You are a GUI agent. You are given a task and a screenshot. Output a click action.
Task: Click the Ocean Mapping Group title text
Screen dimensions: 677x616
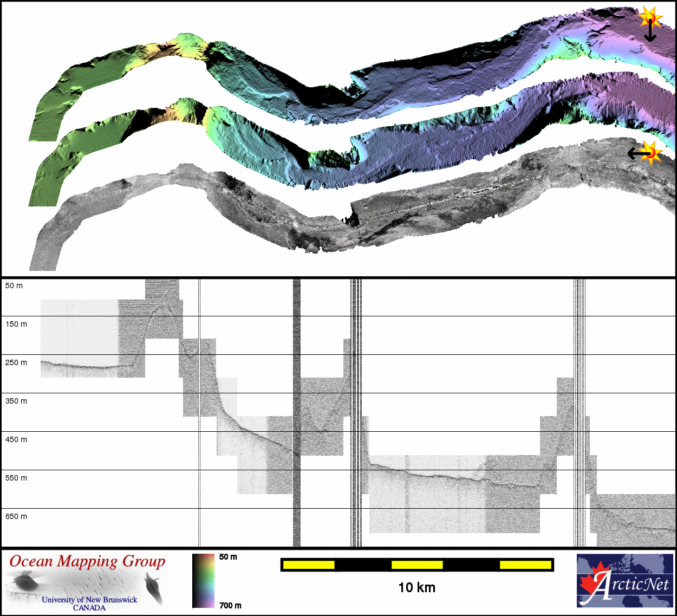click(87, 561)
